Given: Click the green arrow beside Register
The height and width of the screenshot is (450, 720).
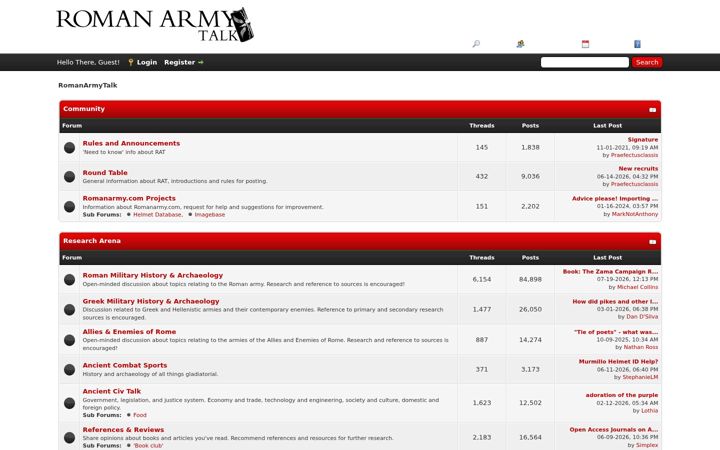Looking at the screenshot, I should (201, 62).
